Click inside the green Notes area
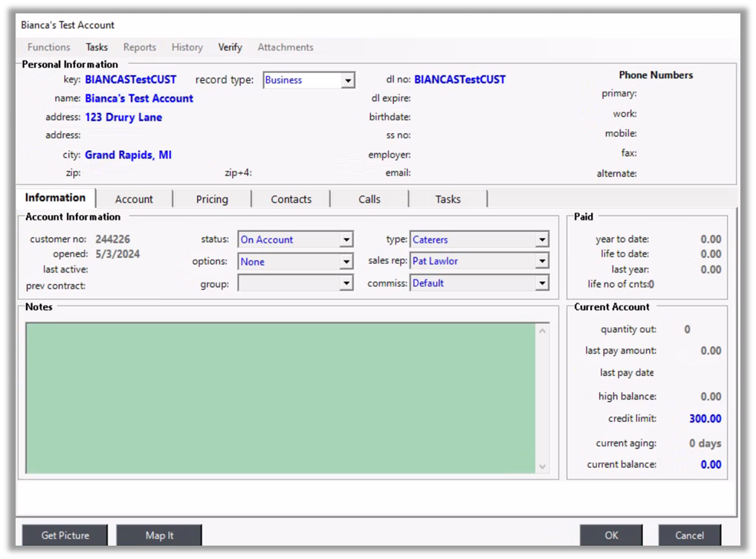756x559 pixels. pyautogui.click(x=280, y=398)
